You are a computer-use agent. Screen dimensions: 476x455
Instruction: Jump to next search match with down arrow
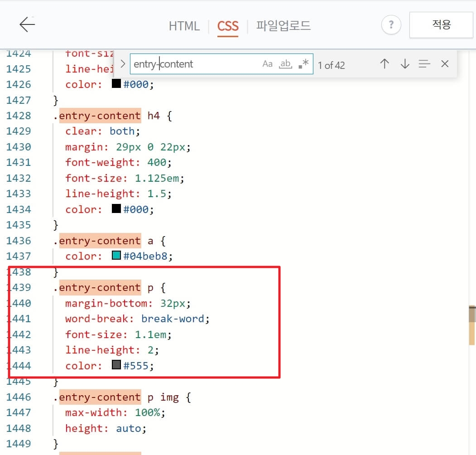tap(404, 64)
